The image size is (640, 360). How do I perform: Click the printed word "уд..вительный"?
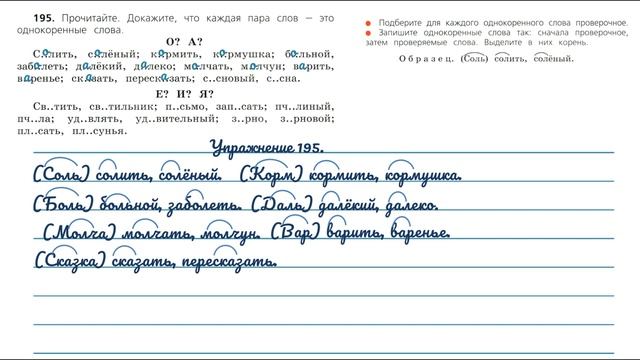[177, 119]
